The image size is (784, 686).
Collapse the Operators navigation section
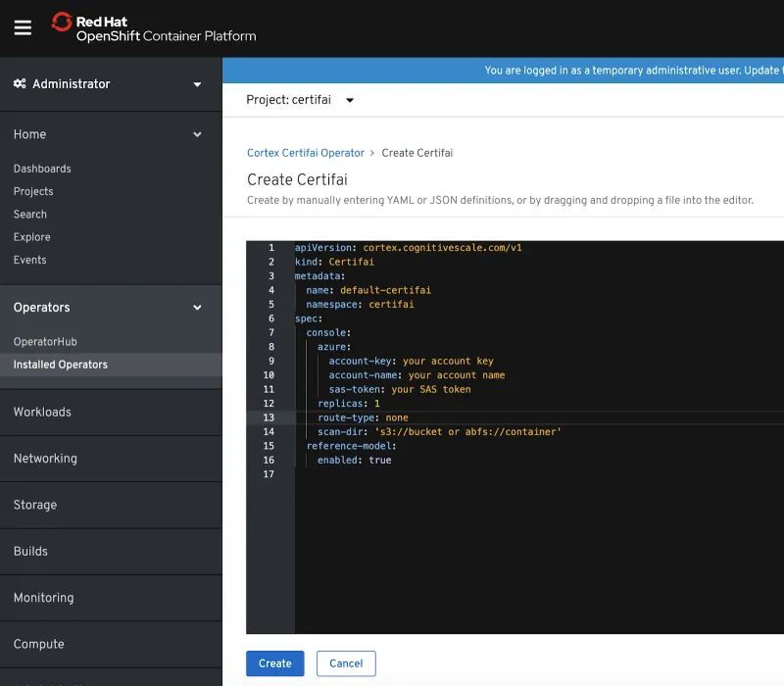pos(111,308)
